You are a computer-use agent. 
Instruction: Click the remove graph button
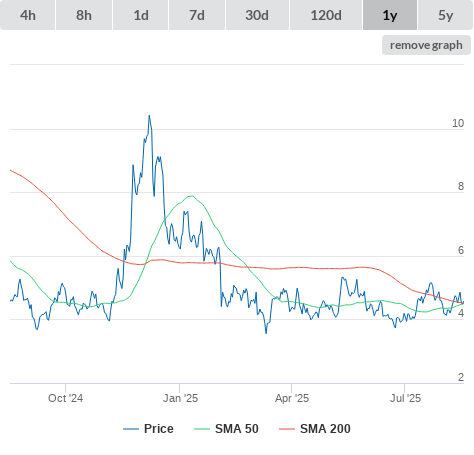tap(426, 45)
